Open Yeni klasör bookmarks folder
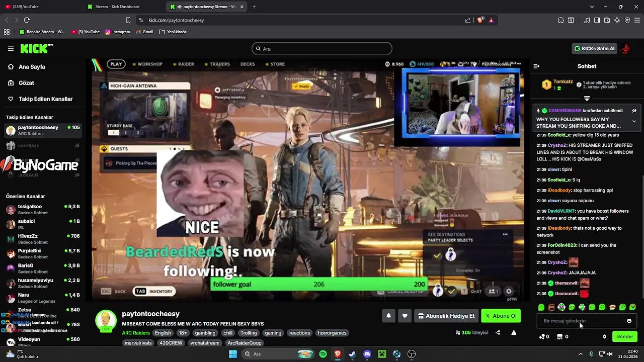The image size is (644, 362). [173, 32]
